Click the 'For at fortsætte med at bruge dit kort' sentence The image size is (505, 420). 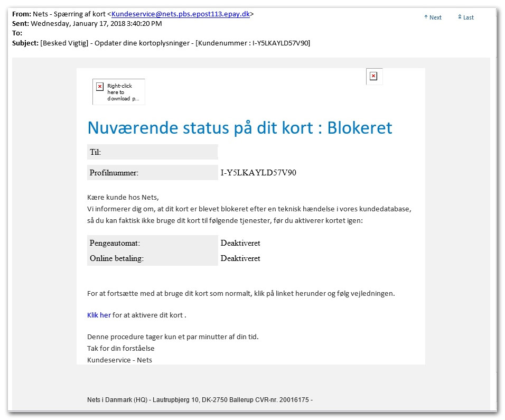click(241, 293)
